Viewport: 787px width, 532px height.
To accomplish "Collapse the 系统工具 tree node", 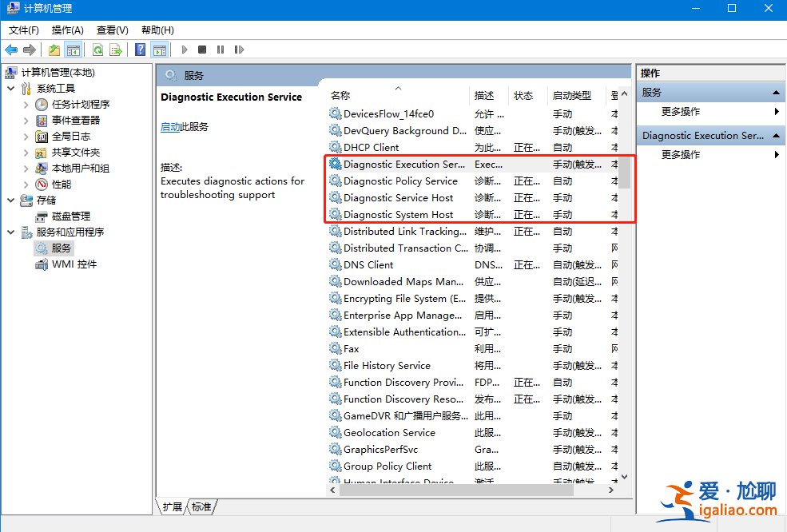I will click(x=11, y=89).
